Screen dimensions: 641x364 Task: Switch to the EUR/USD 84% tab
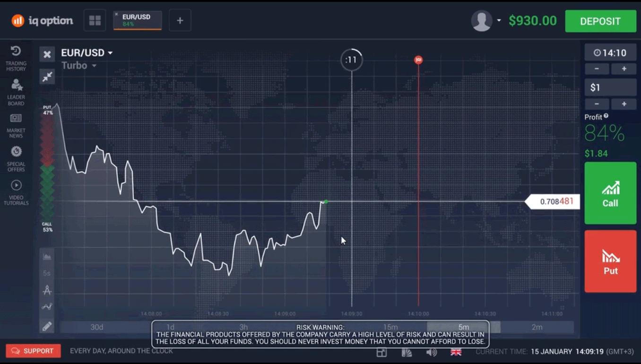click(x=138, y=20)
